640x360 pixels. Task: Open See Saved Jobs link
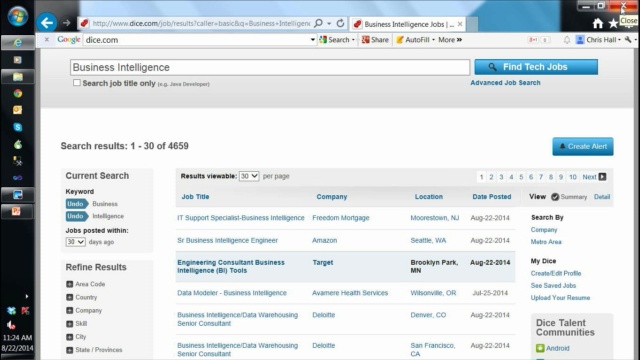coord(553,286)
